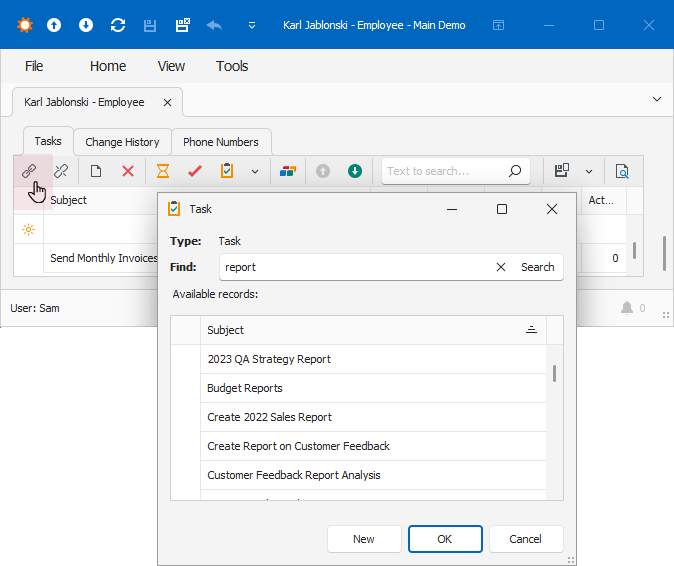Open the Tools ribbon tab
Screen dimensions: 674x566
[x=232, y=66]
